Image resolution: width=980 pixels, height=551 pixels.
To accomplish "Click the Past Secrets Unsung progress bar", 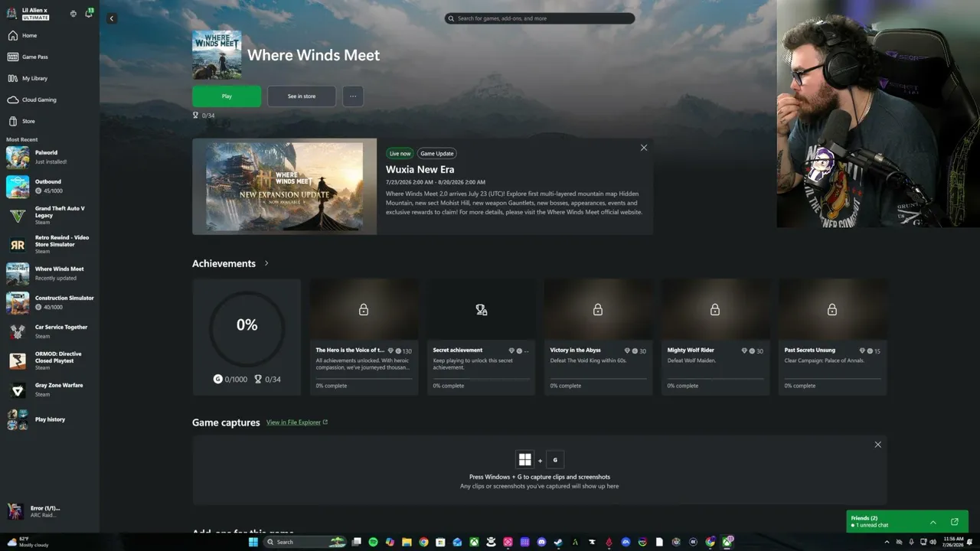I will [832, 378].
